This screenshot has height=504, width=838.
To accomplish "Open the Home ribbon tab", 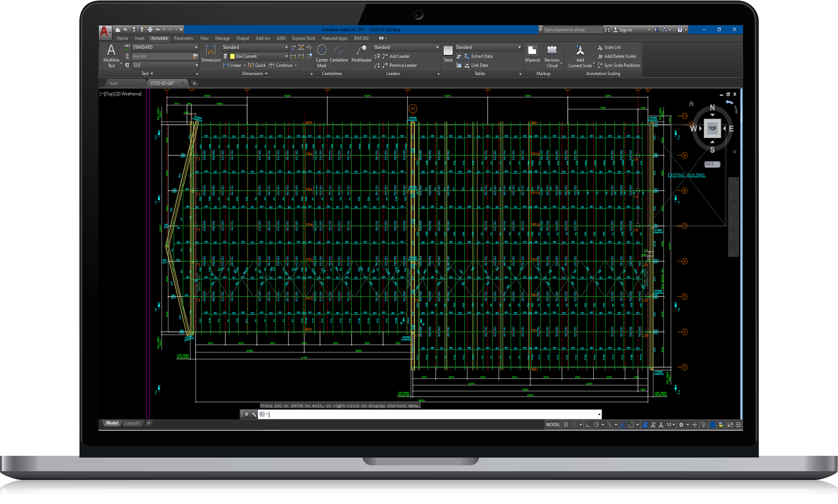I will [122, 38].
